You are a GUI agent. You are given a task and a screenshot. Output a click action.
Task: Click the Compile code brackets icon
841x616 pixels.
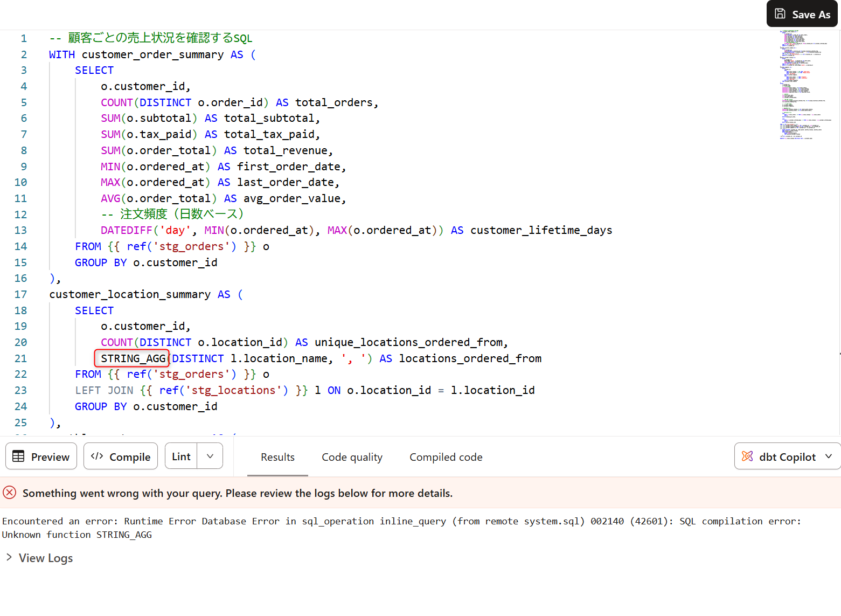click(x=97, y=456)
